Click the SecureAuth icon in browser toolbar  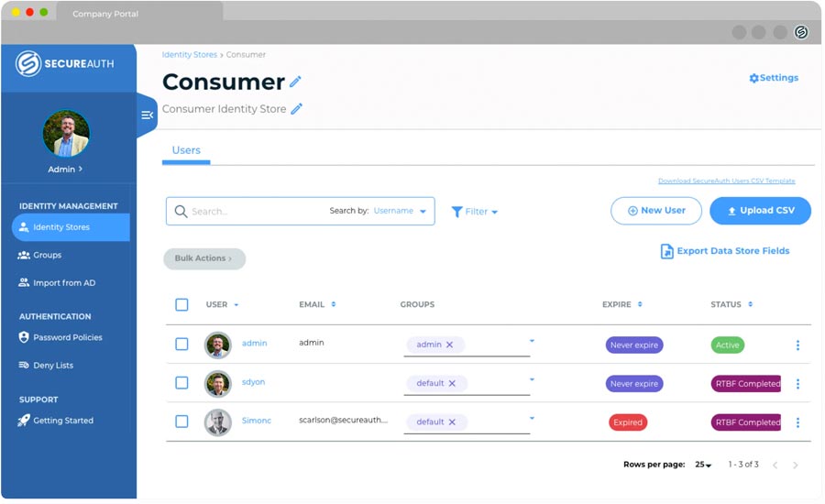(x=800, y=32)
